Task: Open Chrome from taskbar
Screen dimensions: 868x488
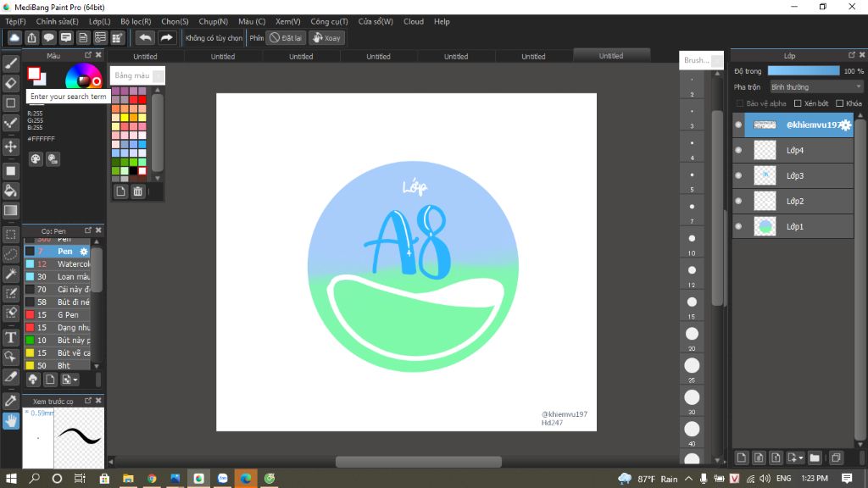Action: pos(152,478)
